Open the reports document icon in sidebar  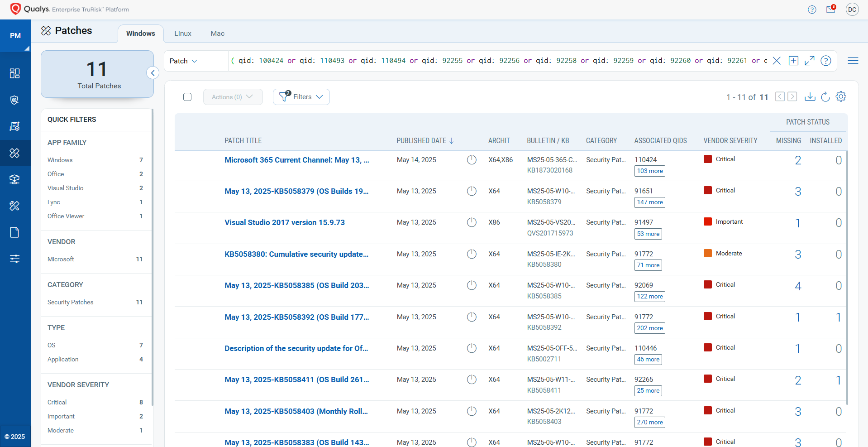pyautogui.click(x=14, y=232)
